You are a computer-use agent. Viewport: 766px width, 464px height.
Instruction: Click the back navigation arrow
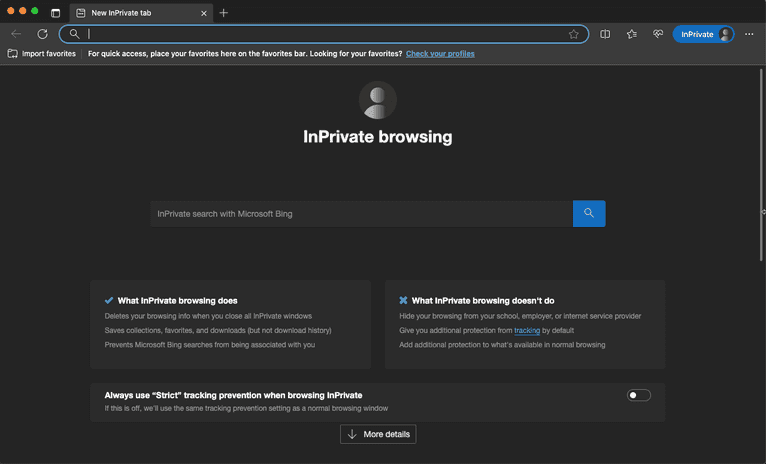point(16,34)
